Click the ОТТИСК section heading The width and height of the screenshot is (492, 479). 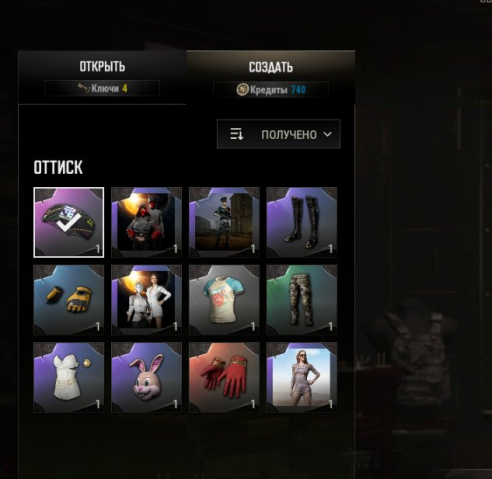point(58,167)
